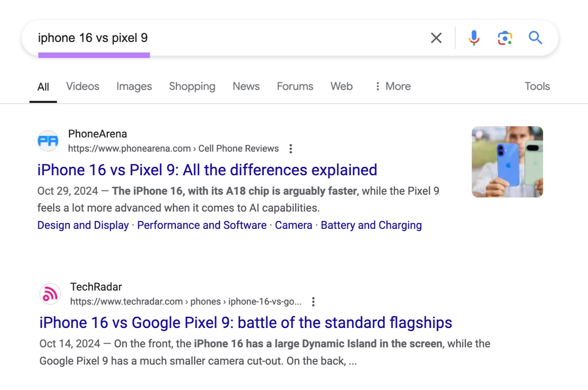The height and width of the screenshot is (390, 588).
Task: Click the techradar.com phones breadcrumb URL
Action: [186, 302]
